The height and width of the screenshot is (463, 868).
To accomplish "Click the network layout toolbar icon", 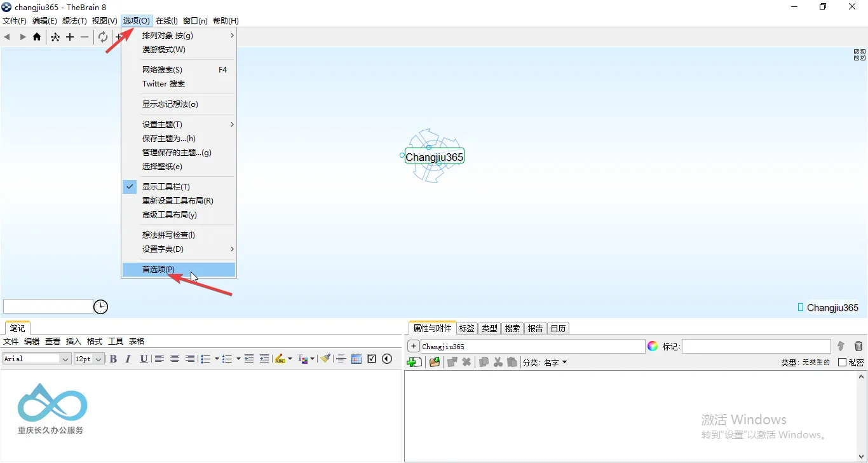I will [55, 37].
